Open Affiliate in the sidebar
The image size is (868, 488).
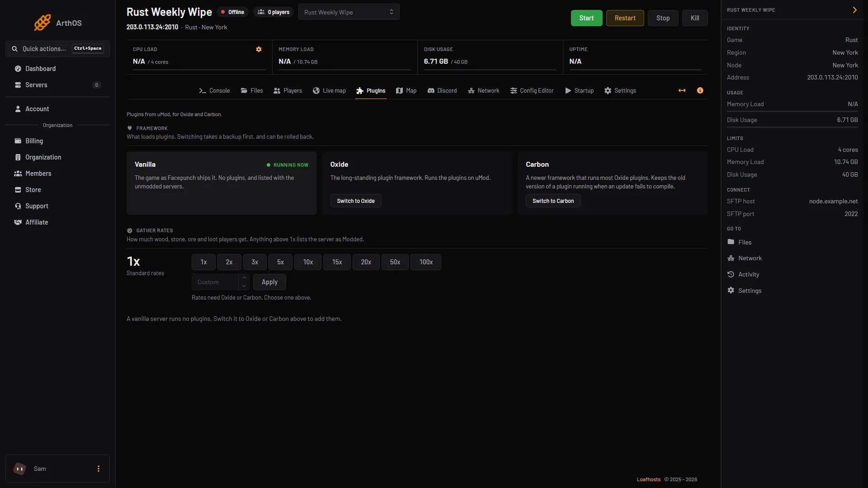pos(57,222)
